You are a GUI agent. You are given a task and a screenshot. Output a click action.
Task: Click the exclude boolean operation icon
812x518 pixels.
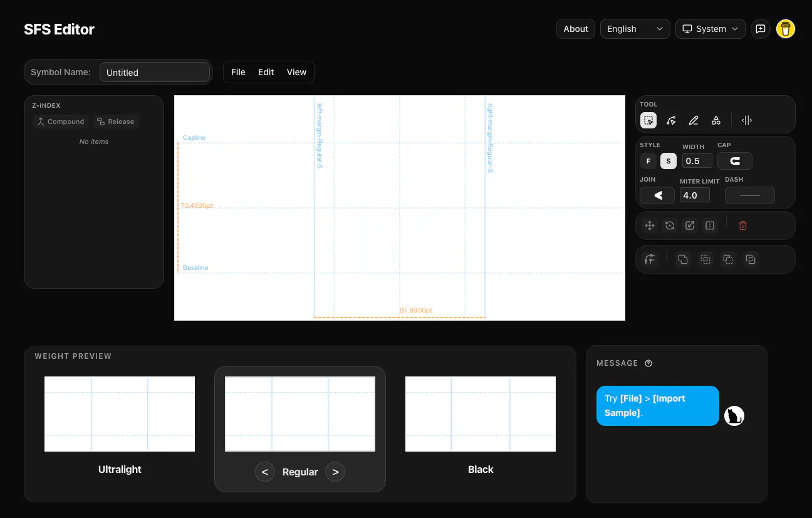(x=751, y=259)
